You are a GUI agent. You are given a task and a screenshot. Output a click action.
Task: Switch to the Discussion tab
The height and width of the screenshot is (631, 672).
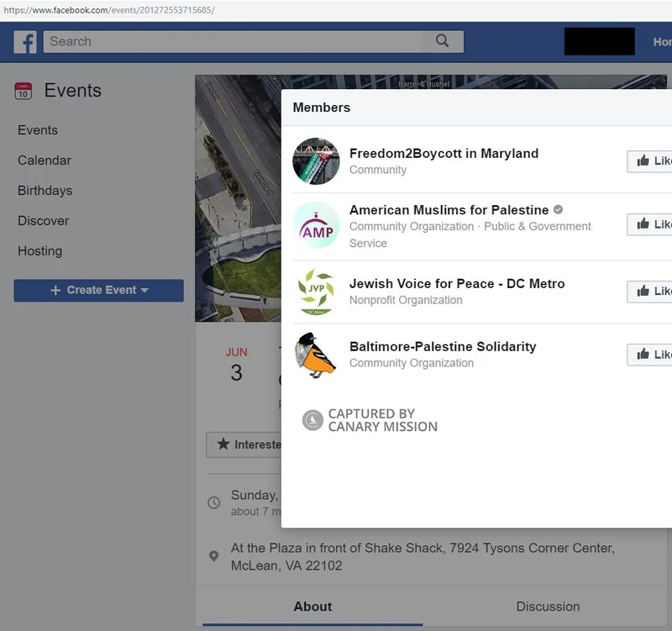point(548,607)
